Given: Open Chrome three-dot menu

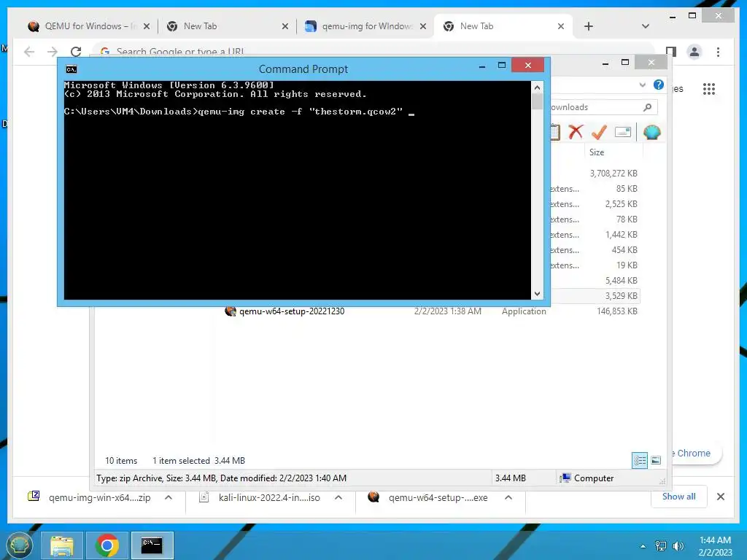Looking at the screenshot, I should click(x=718, y=52).
